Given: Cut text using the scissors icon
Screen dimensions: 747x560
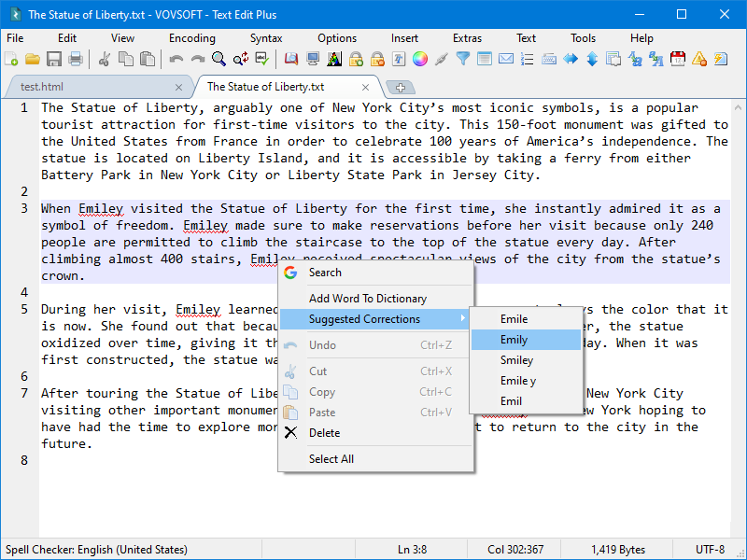Looking at the screenshot, I should point(106,60).
